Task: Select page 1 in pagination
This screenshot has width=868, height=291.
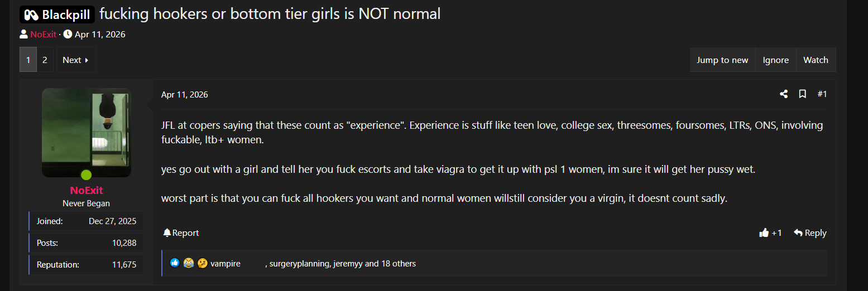Action: (x=28, y=60)
